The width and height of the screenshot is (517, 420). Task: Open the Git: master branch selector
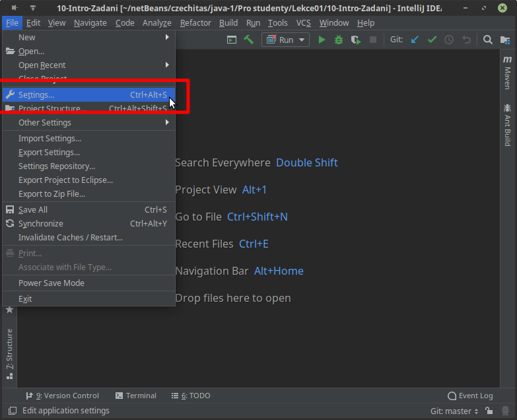click(x=454, y=411)
